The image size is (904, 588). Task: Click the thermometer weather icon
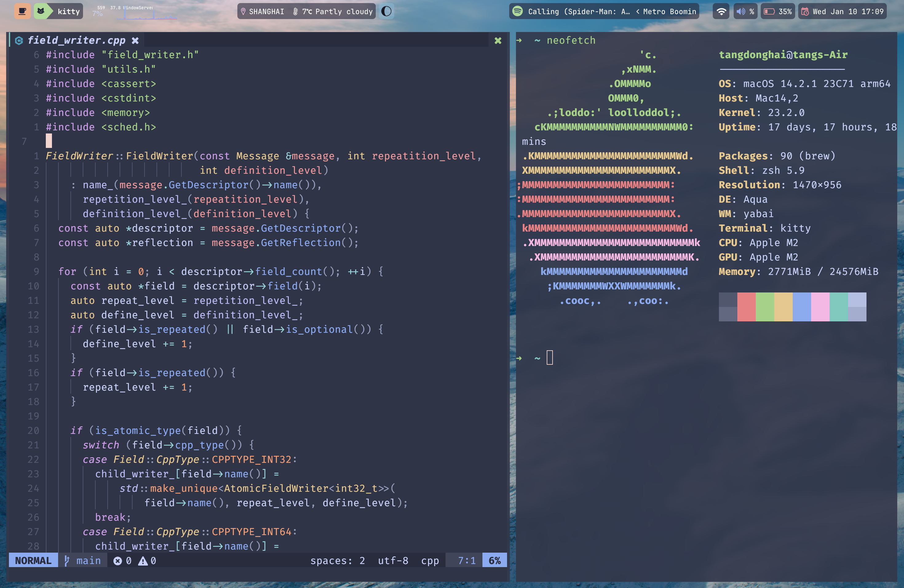[295, 11]
